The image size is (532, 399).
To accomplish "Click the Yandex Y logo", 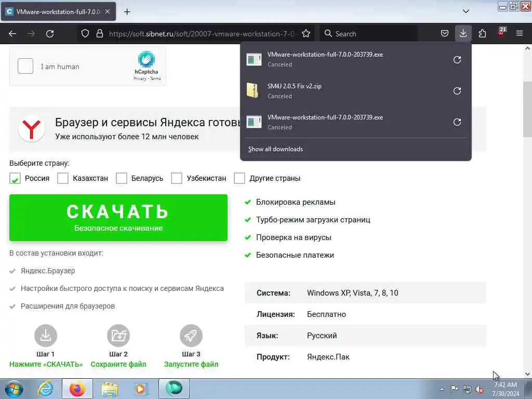I will (31, 129).
